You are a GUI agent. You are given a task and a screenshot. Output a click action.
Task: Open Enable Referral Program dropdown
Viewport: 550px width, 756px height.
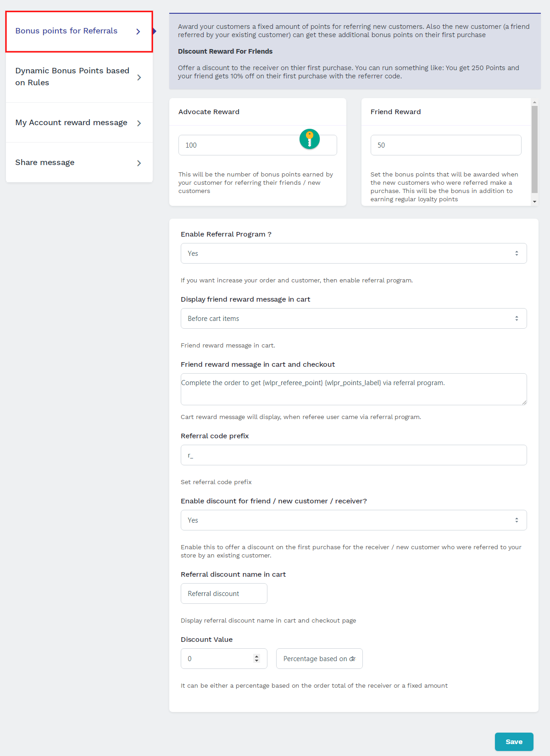[x=354, y=254]
